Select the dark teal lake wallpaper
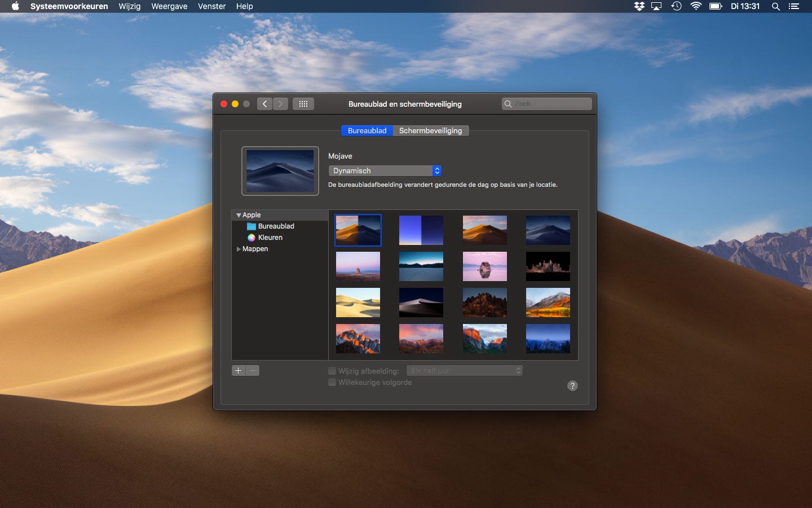This screenshot has width=812, height=508. point(421,266)
